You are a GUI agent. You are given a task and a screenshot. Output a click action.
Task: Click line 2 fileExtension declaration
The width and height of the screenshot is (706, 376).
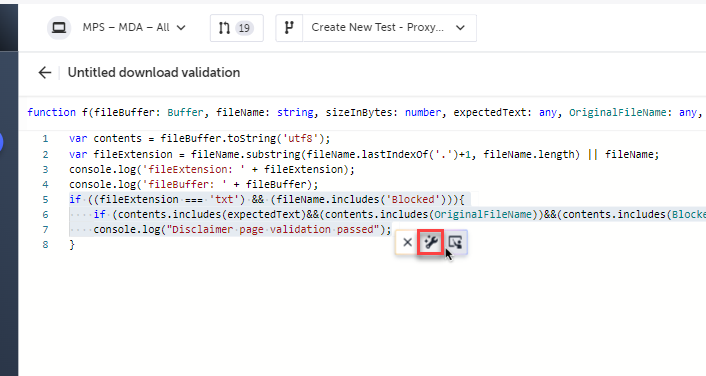364,154
